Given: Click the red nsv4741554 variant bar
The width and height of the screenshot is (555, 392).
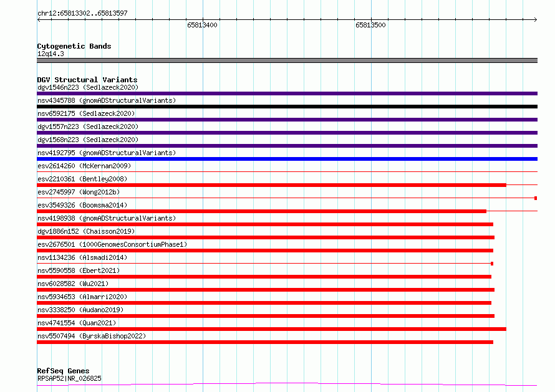Looking at the screenshot, I should pyautogui.click(x=271, y=329).
